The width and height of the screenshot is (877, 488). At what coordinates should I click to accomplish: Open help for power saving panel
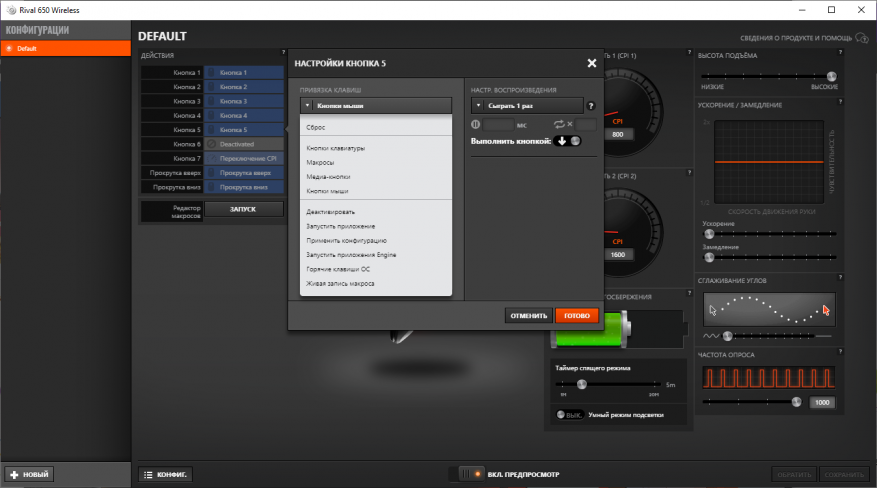coord(689,293)
